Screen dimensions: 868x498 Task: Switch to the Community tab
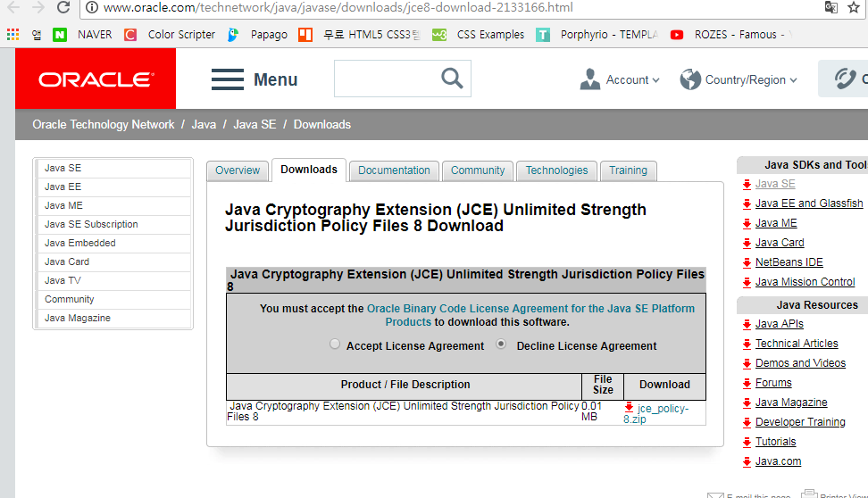pyautogui.click(x=478, y=170)
